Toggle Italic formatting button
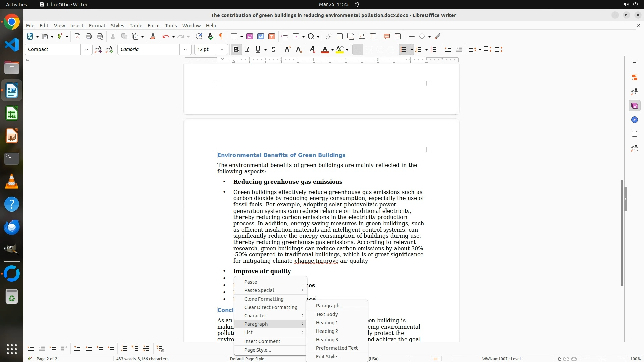 pos(248,50)
